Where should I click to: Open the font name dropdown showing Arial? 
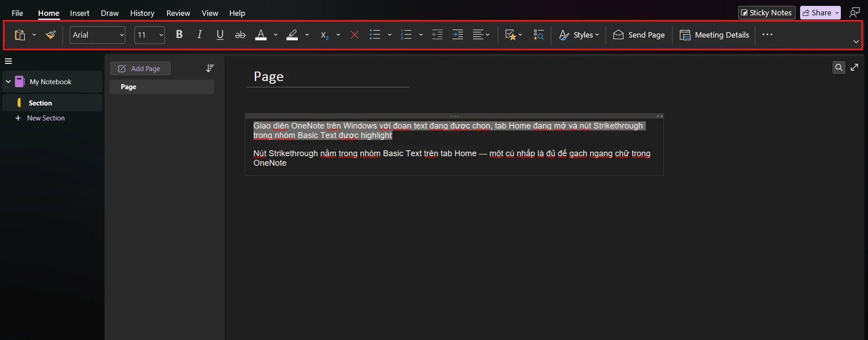(97, 35)
